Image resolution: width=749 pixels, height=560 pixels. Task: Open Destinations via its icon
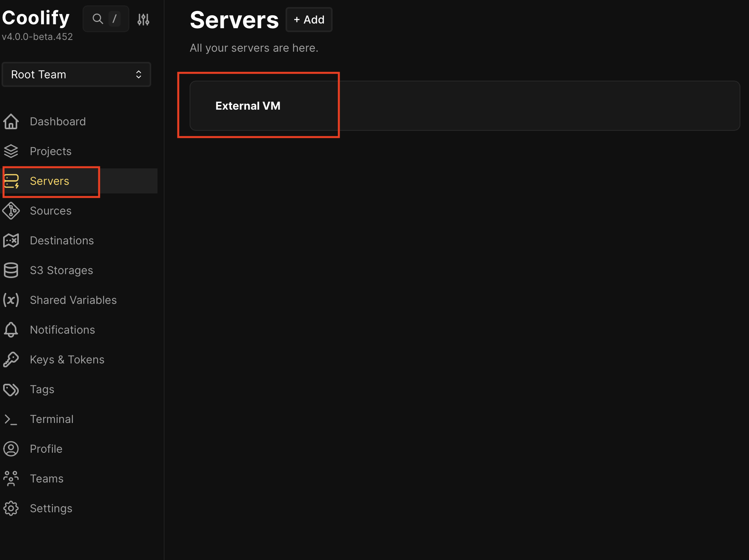[11, 240]
